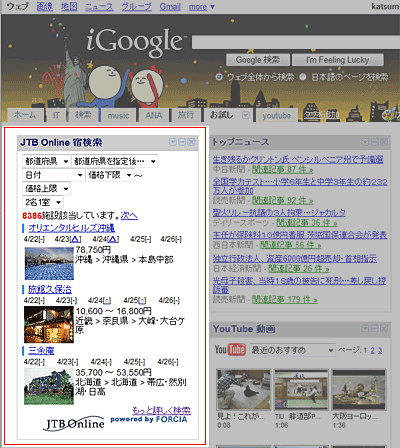
Task: Open the オリエンタルヒルズ沖縄 hotel photo
Action: pos(49,263)
